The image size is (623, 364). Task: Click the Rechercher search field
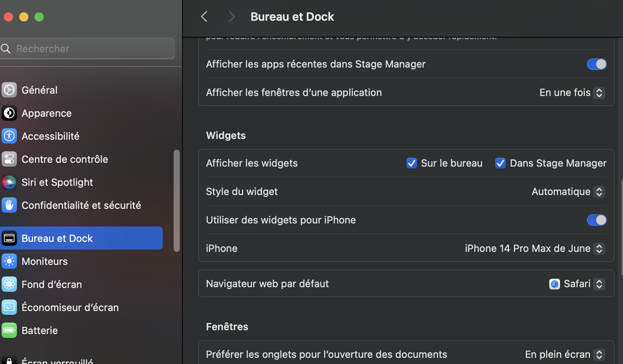click(87, 49)
